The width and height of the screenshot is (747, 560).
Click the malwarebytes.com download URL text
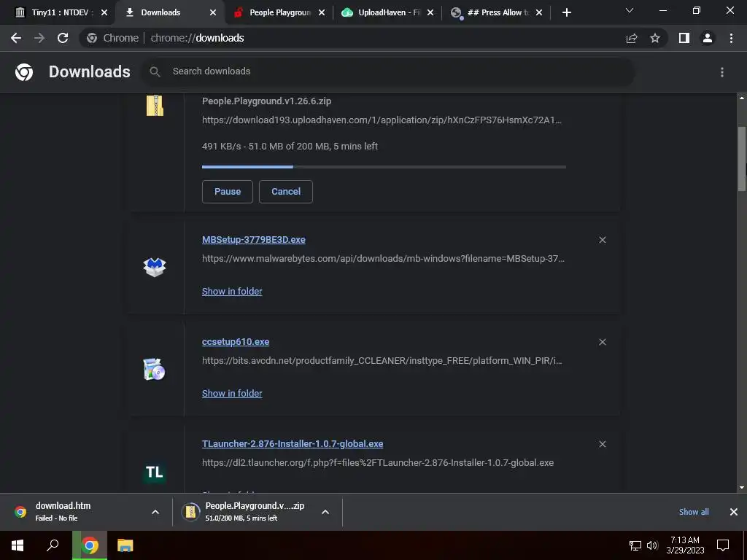383,259
